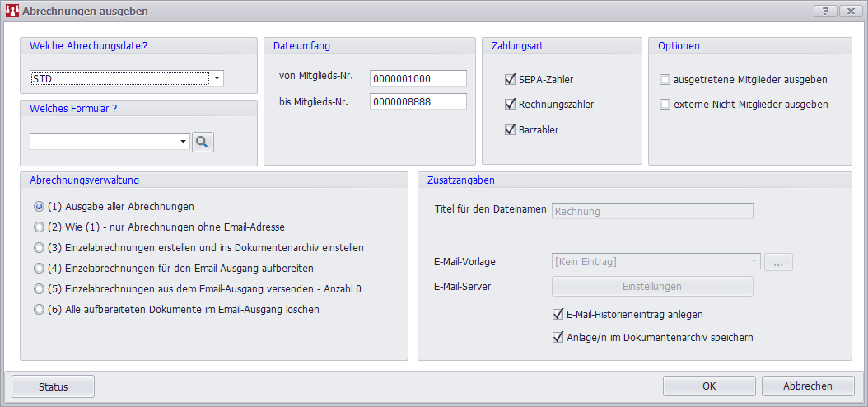The image size is (868, 407).
Task: Toggle the Barzahler checkbox
Action: [x=510, y=129]
